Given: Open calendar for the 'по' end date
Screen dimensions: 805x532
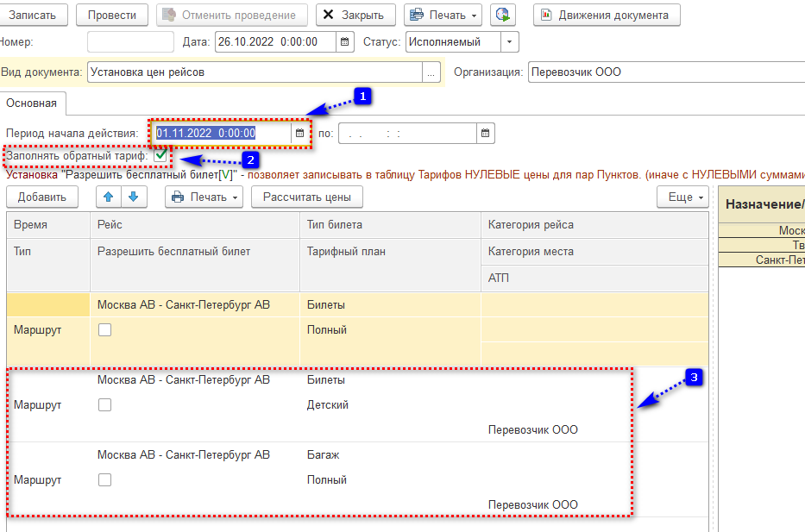Looking at the screenshot, I should [x=486, y=133].
